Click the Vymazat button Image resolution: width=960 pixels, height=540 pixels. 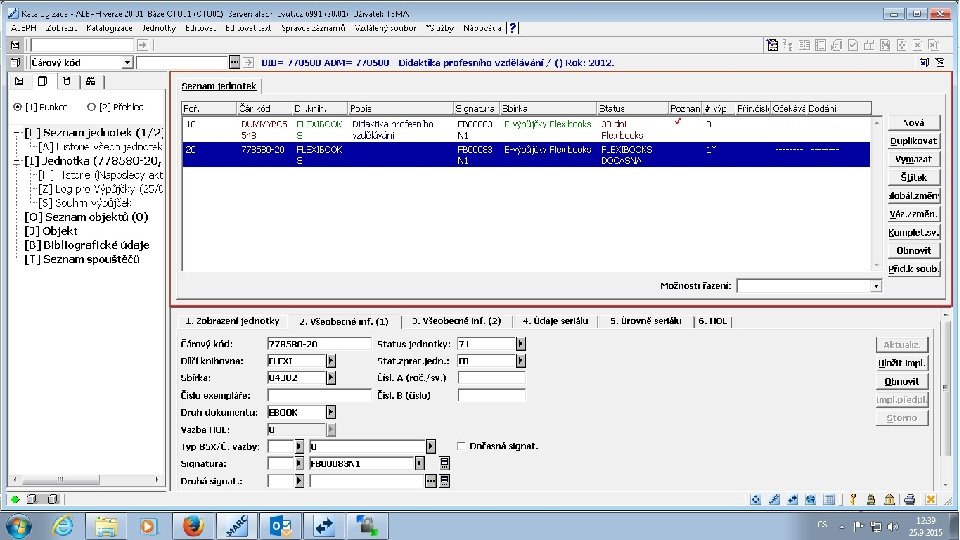[x=913, y=159]
